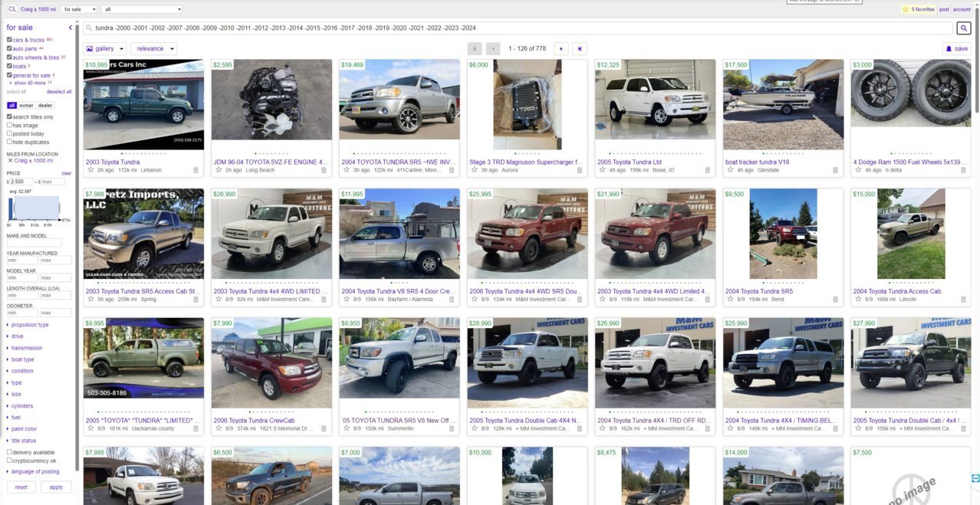Jump to the last results page
Viewport: 980px width, 505px height.
[x=580, y=48]
